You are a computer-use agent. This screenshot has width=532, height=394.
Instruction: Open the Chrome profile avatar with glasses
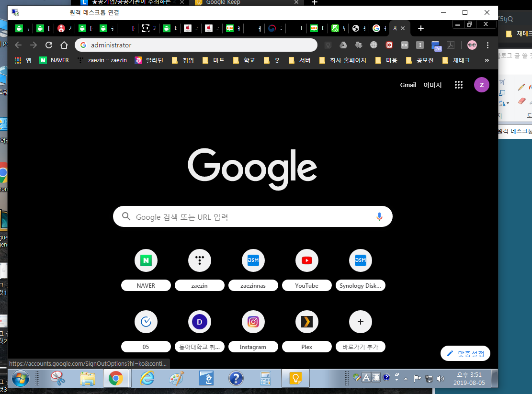[472, 45]
